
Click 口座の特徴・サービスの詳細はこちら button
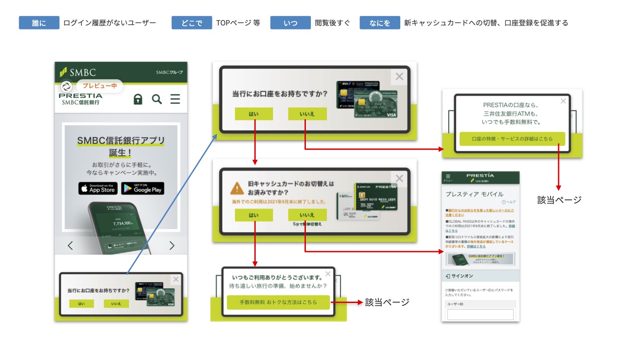coord(513,139)
